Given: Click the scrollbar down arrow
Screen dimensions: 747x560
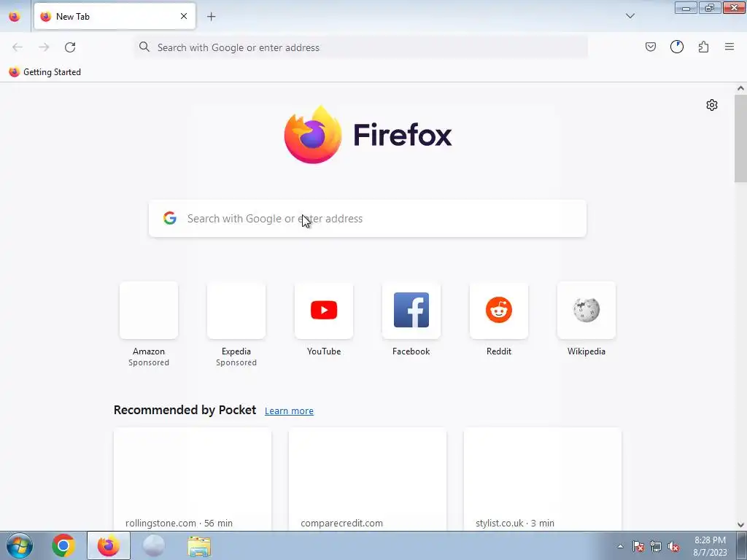Looking at the screenshot, I should [740, 525].
